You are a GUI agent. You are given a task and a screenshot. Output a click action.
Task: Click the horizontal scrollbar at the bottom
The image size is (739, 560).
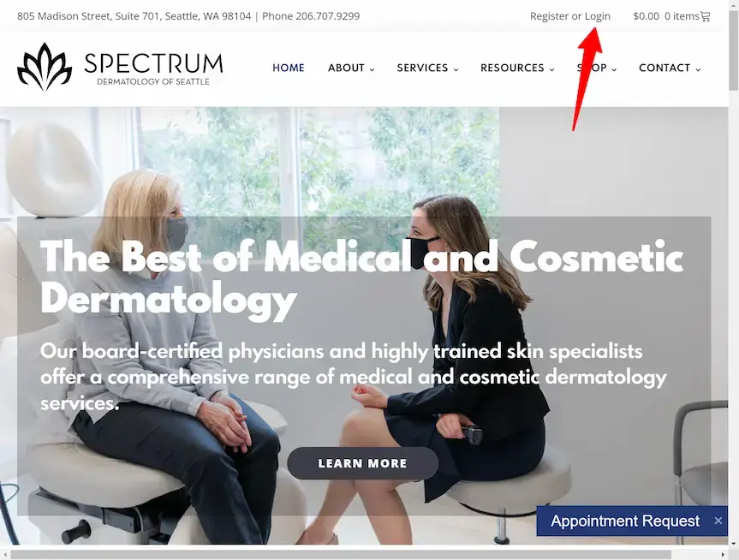(x=341, y=554)
